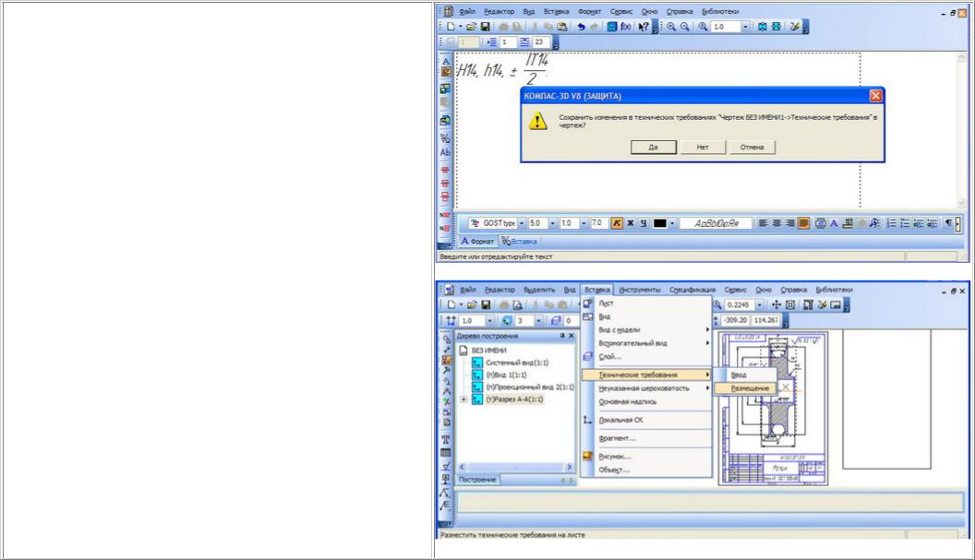The height and width of the screenshot is (560, 975).
Task: Open the GOST type font dropdown
Action: [x=521, y=223]
